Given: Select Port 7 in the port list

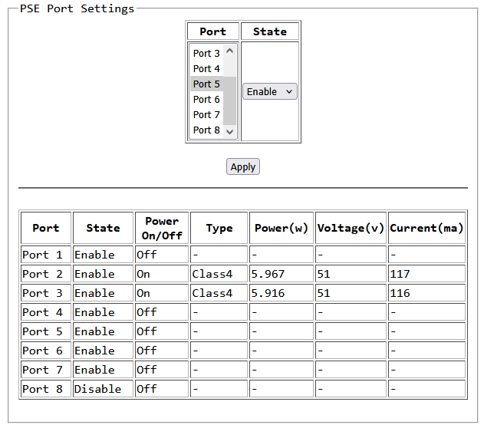Looking at the screenshot, I should tap(206, 115).
